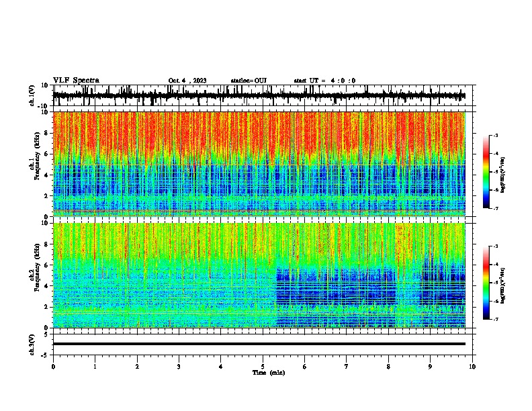The image size is (532, 411).
Task: Click the "2" kHz tick of ch.1 spectrogram
Action: coord(47,195)
